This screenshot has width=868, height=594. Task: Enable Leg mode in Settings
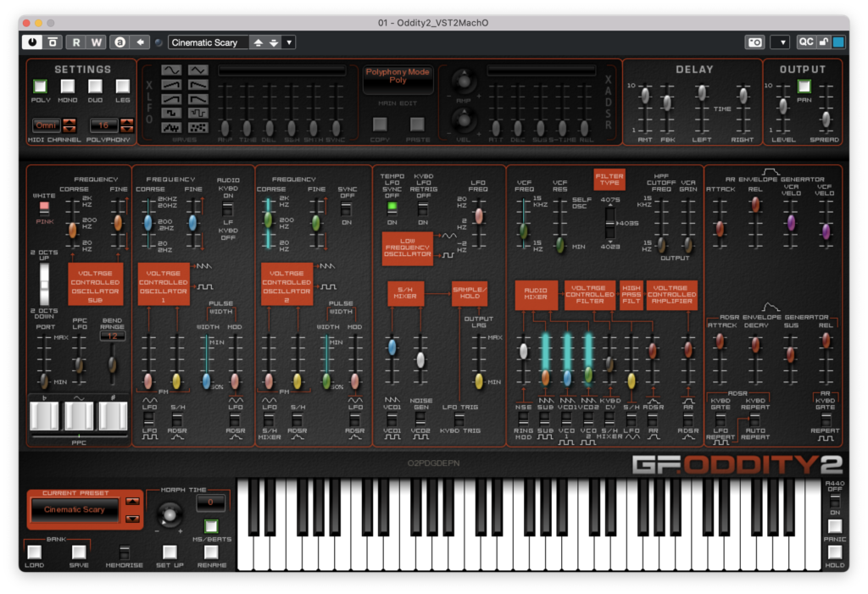[122, 86]
